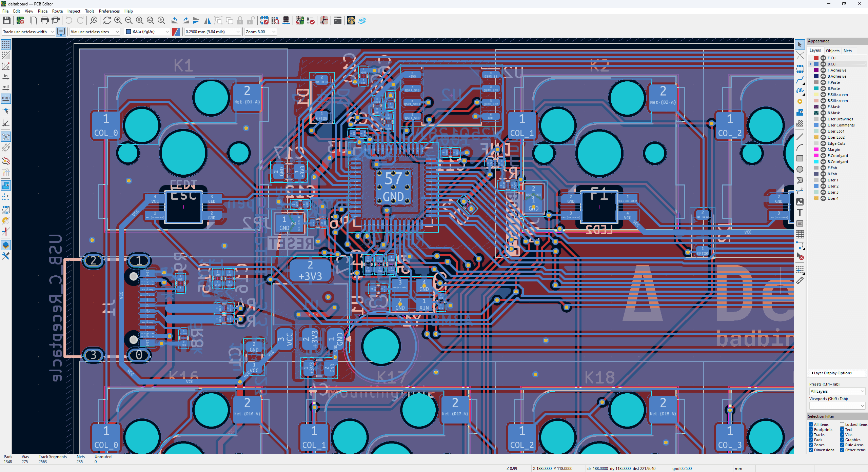
Task: Open the scripting console icon
Action: (x=337, y=21)
